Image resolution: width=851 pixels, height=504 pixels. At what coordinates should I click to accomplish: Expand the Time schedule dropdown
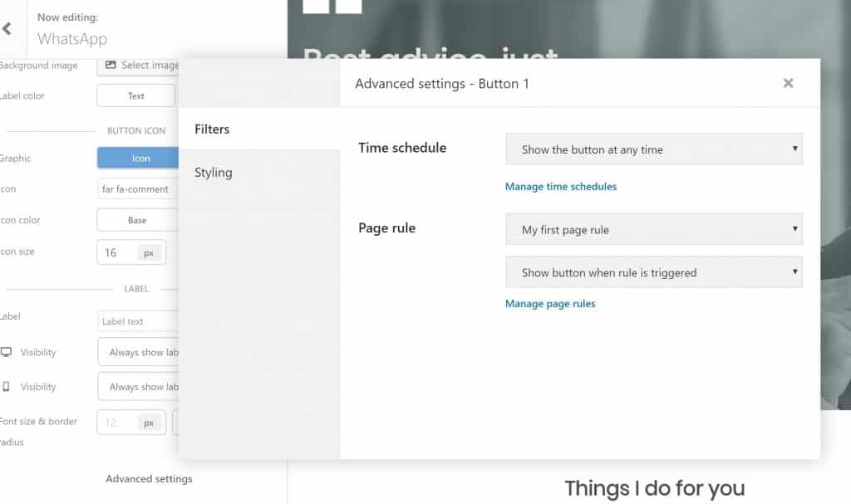[x=654, y=149]
